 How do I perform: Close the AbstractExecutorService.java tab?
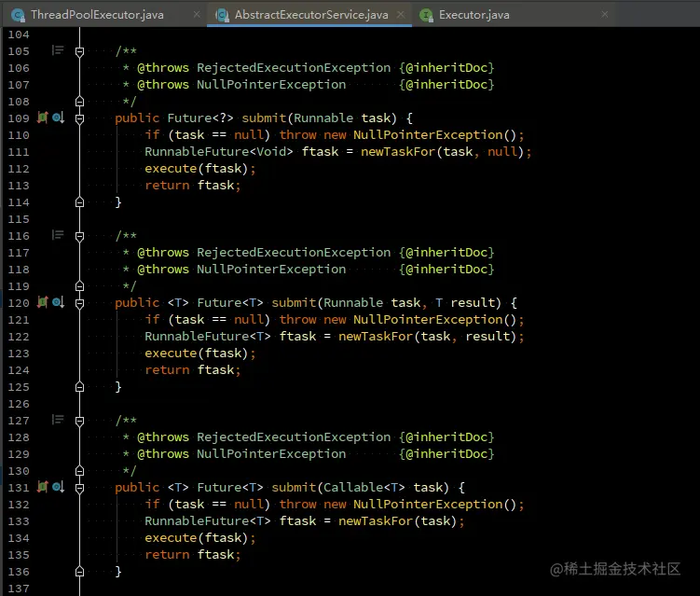[401, 14]
